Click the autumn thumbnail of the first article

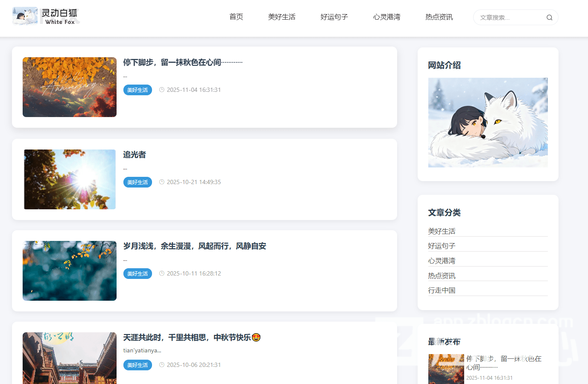[x=69, y=87]
